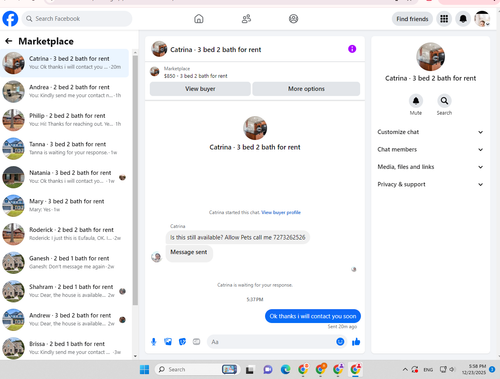The width and height of the screenshot is (500, 379).
Task: Click Catrina's large avatar in right panel
Action: tap(430, 57)
